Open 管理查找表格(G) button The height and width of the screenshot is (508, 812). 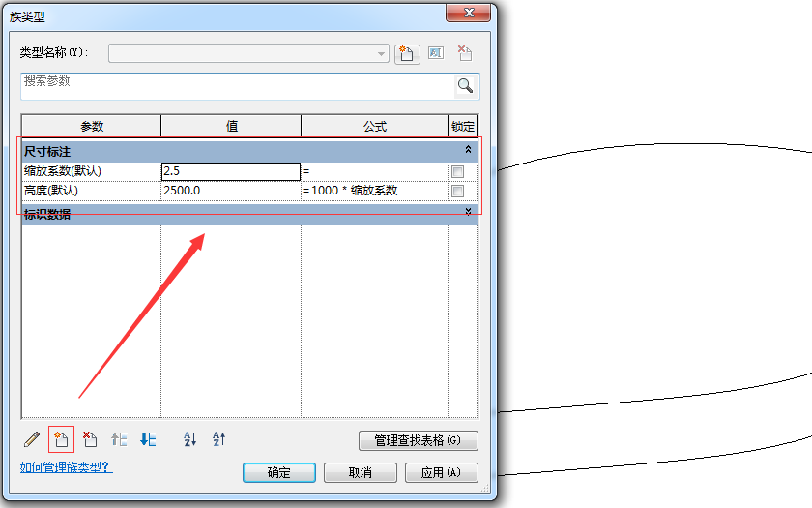coord(419,440)
